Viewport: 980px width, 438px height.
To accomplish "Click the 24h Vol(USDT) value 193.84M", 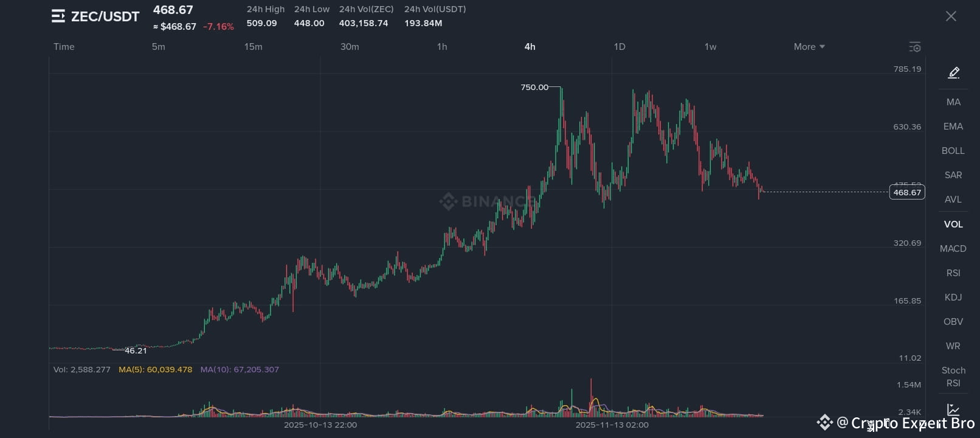I will 423,23.
